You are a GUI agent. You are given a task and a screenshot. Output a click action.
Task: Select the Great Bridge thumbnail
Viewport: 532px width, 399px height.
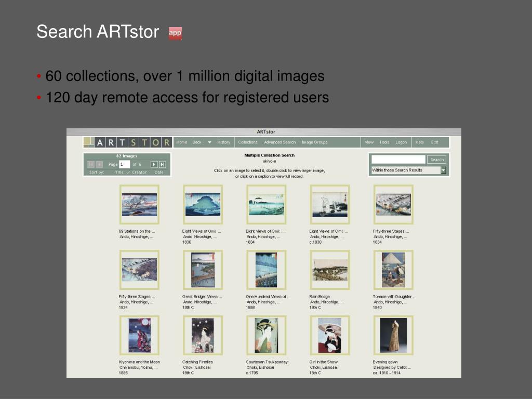pos(203,270)
